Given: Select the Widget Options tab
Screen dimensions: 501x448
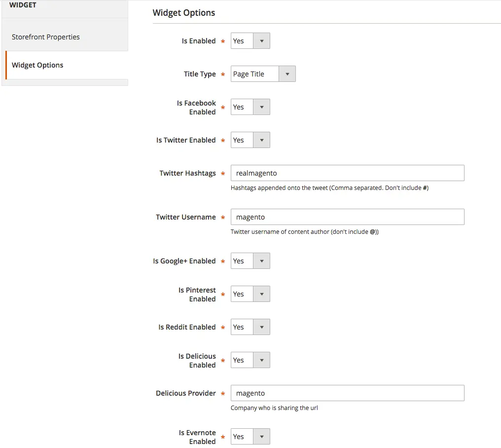Looking at the screenshot, I should click(x=67, y=65).
